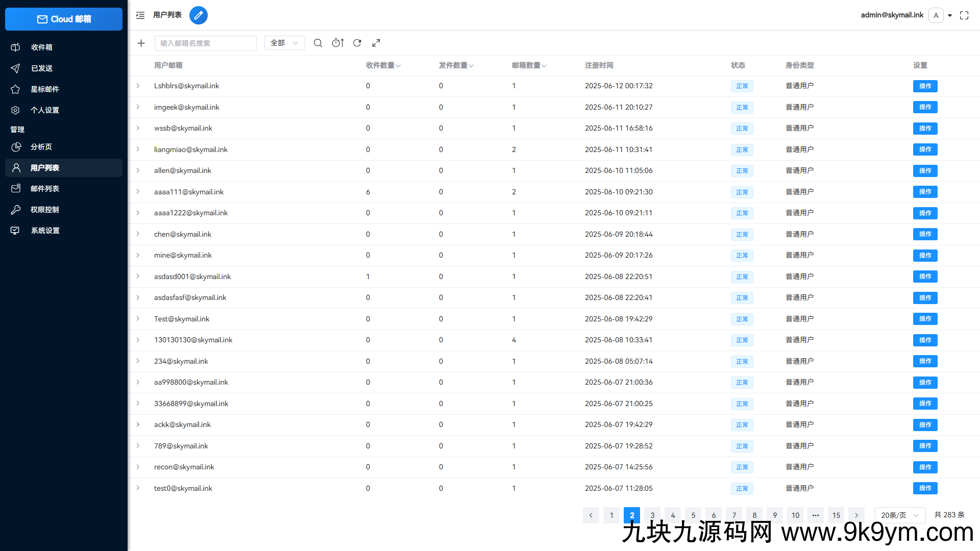
Task: Toggle the 正常 status badge for chen@skymail.ink
Action: [x=742, y=234]
